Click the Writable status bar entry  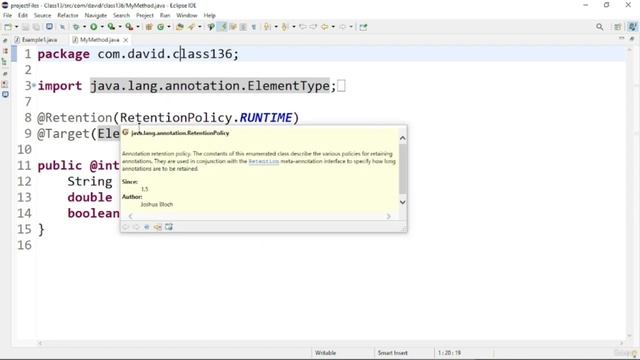click(325, 353)
